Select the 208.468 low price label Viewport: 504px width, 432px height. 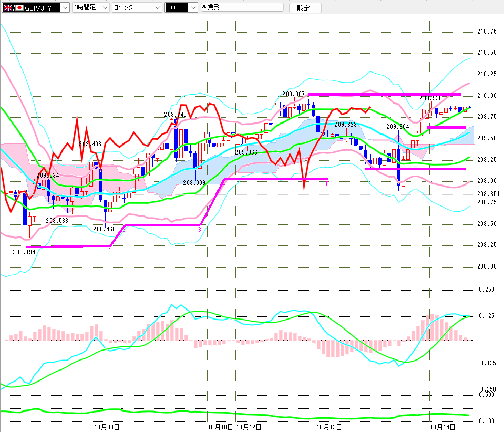click(104, 229)
